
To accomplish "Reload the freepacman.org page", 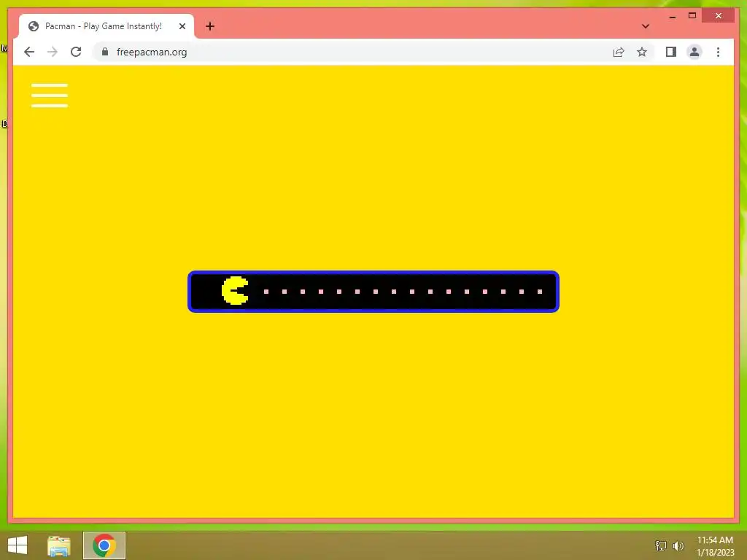I will coord(76,52).
